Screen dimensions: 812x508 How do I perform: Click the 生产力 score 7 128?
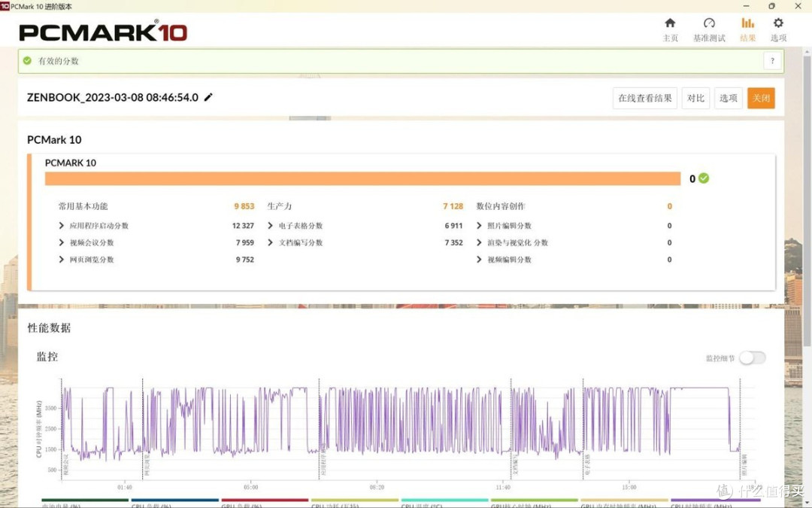tap(453, 206)
